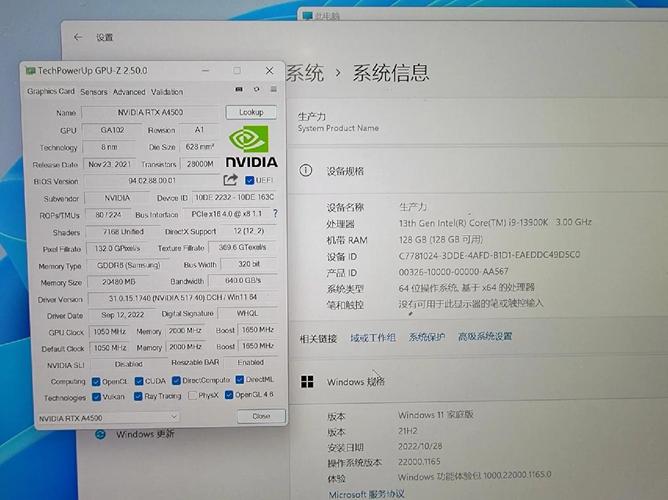The width and height of the screenshot is (668, 500).
Task: Switch to the Sensors tab
Action: (x=94, y=92)
